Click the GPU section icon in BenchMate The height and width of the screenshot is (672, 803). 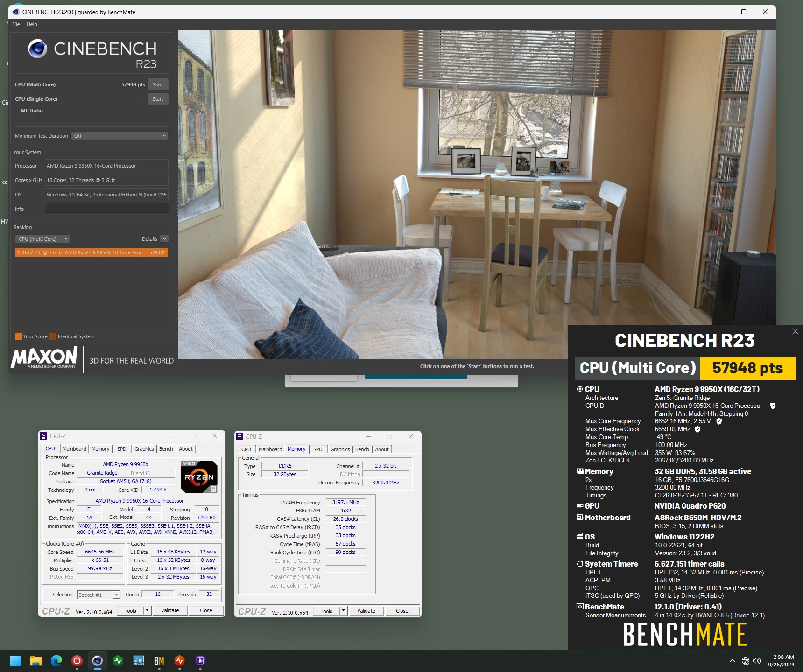coord(580,506)
